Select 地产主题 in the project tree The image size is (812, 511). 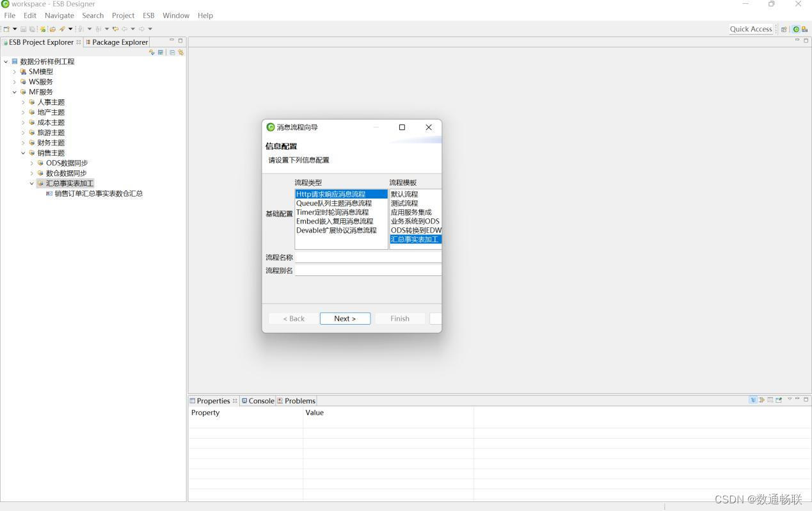[x=51, y=112]
